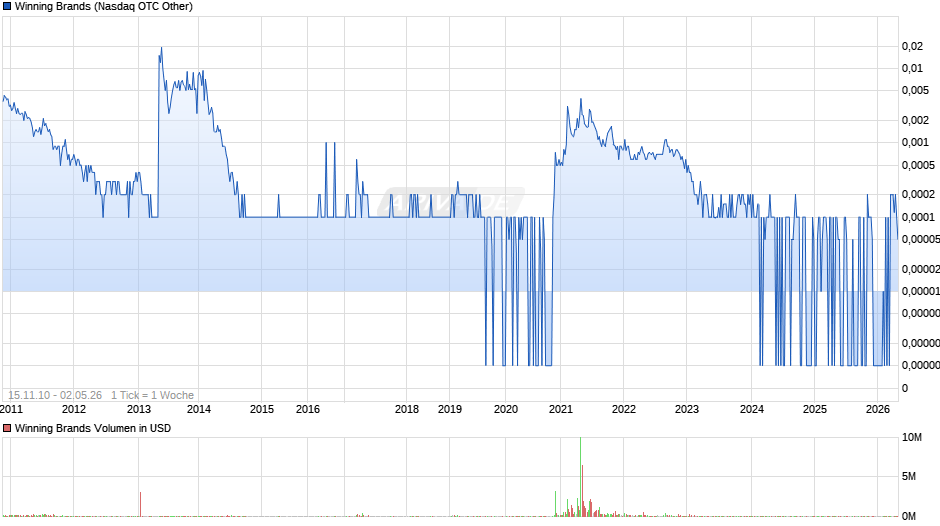The height and width of the screenshot is (526, 940).
Task: Click the 0,0005 price axis value
Action: point(918,165)
